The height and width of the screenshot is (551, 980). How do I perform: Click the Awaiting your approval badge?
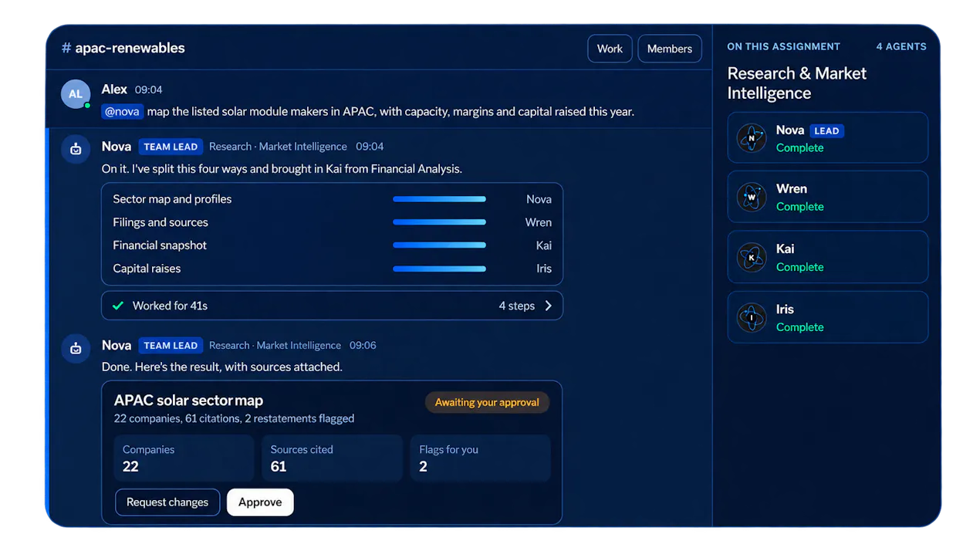[487, 402]
